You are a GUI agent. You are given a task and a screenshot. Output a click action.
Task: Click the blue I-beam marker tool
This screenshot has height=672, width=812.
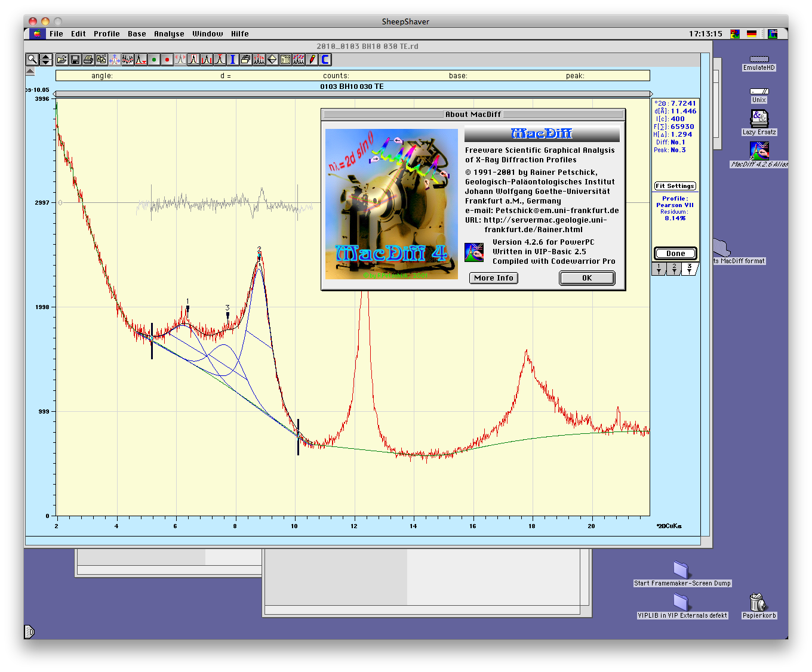click(x=233, y=60)
